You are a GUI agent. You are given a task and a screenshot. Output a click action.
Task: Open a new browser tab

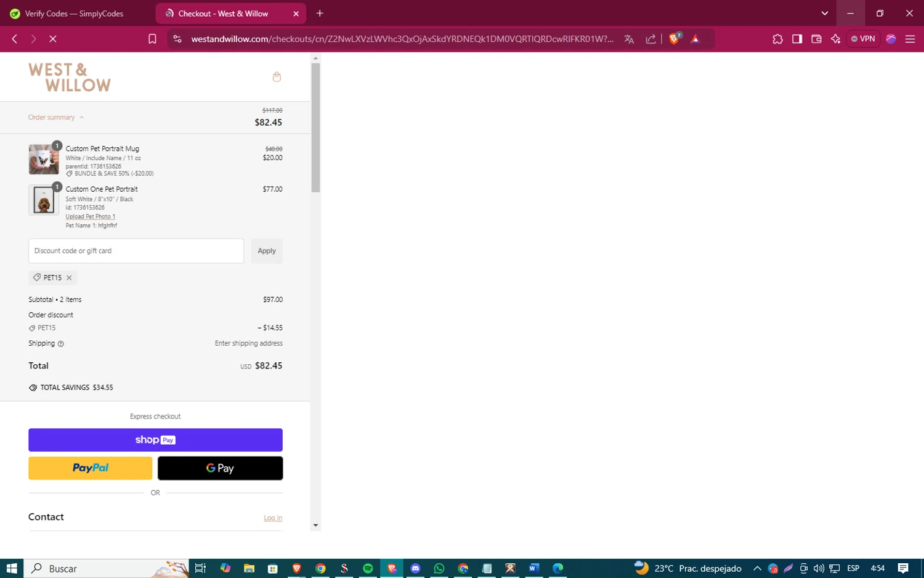(x=320, y=14)
